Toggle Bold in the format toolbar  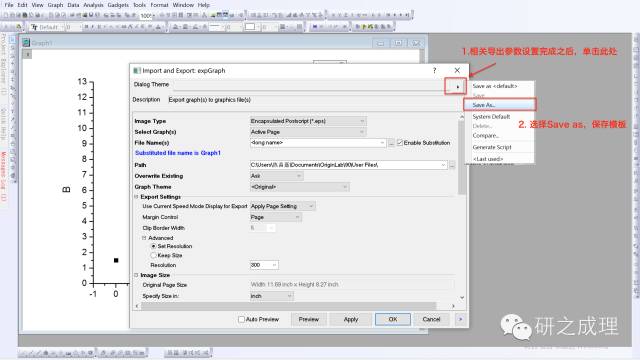[86, 27]
